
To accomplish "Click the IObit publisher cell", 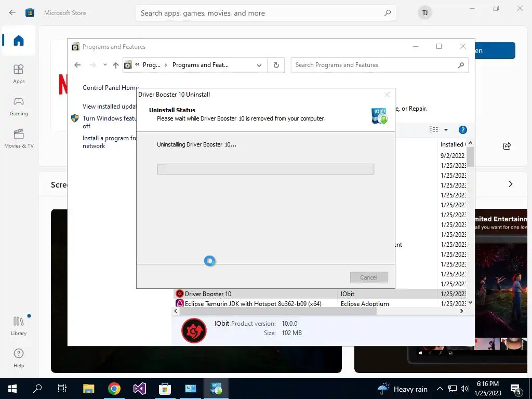I will (x=348, y=294).
